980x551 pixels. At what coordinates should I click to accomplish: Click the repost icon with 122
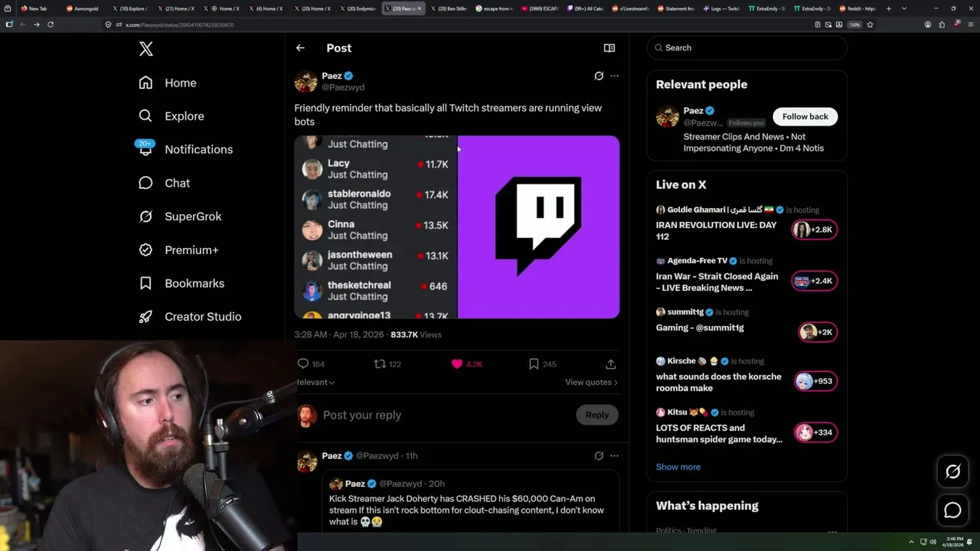(380, 364)
